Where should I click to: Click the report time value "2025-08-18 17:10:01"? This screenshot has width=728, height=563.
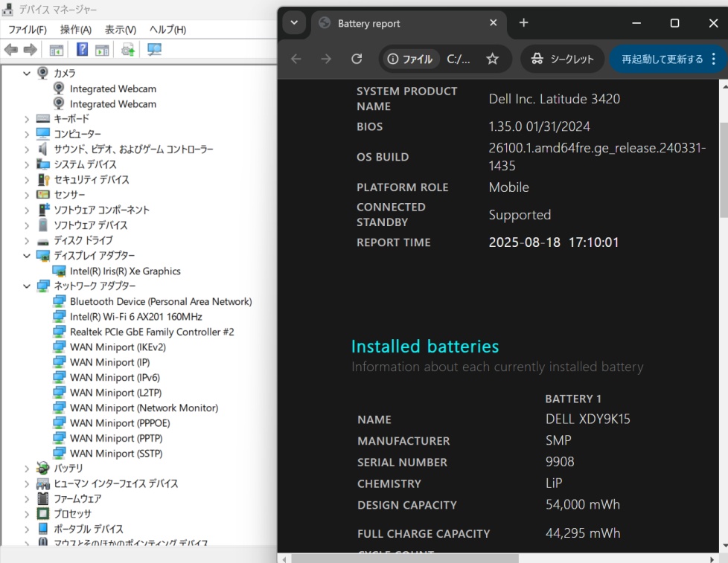[553, 242]
